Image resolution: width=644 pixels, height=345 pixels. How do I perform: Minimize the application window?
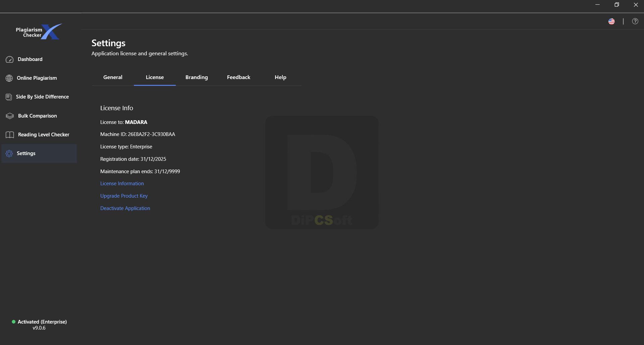pos(597,5)
